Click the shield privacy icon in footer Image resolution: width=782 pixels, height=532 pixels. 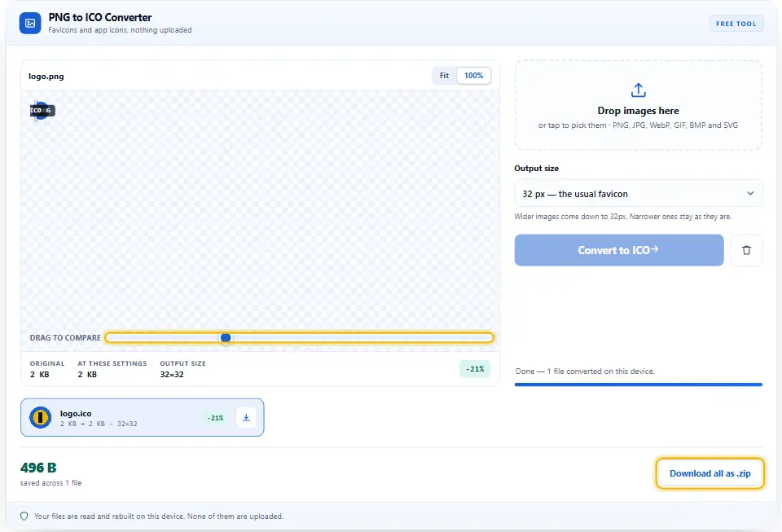pos(24,516)
